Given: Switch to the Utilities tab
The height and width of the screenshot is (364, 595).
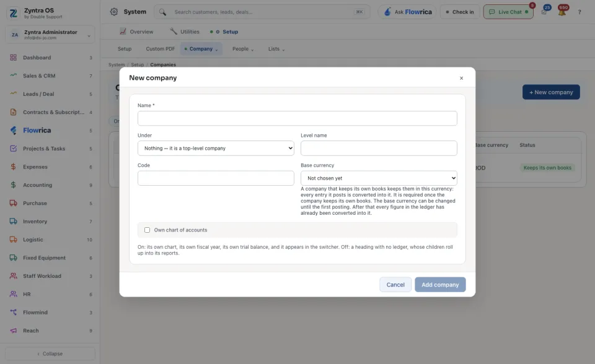Looking at the screenshot, I should click(185, 32).
